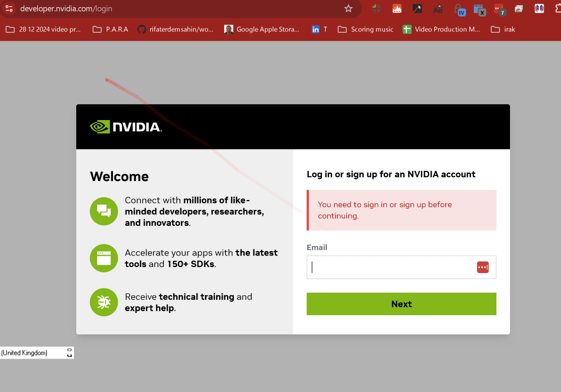This screenshot has height=392, width=561.
Task: Open the Aa font extension icon
Action: (438, 9)
